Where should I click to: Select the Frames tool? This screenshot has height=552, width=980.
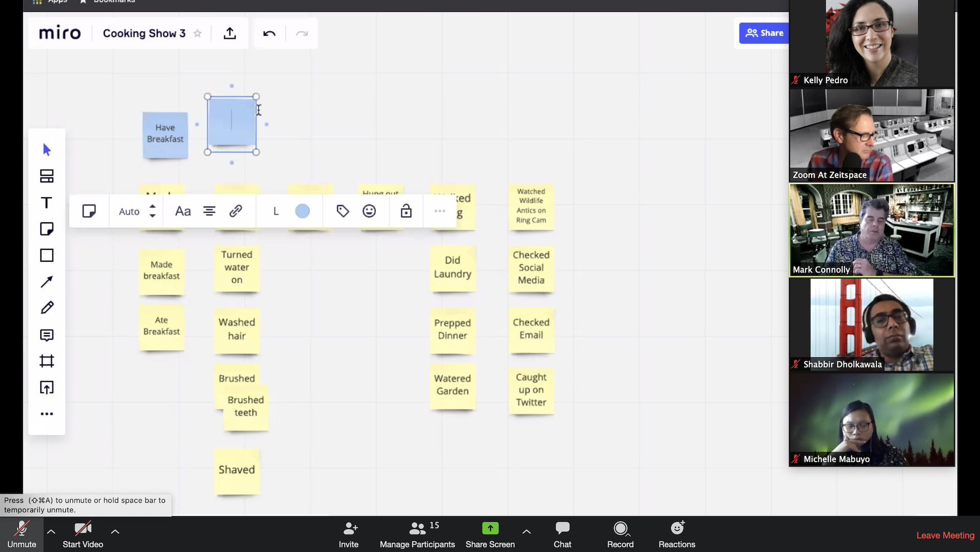pyautogui.click(x=46, y=361)
